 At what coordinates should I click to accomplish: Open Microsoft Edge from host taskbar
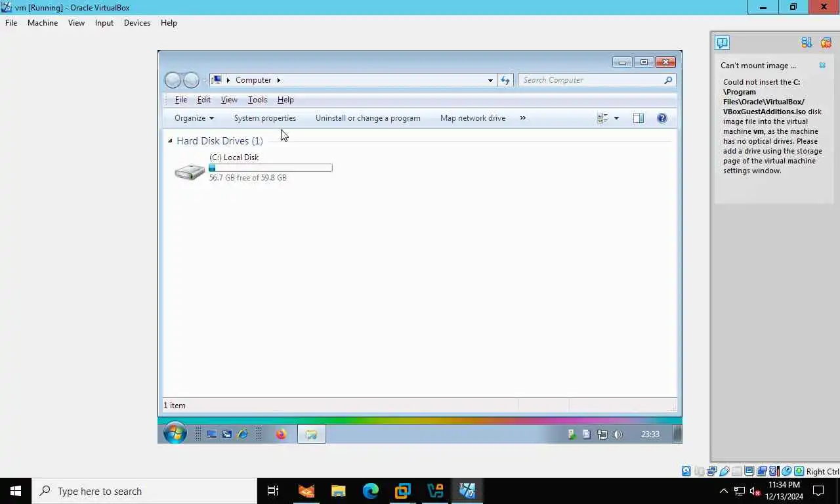pos(371,491)
